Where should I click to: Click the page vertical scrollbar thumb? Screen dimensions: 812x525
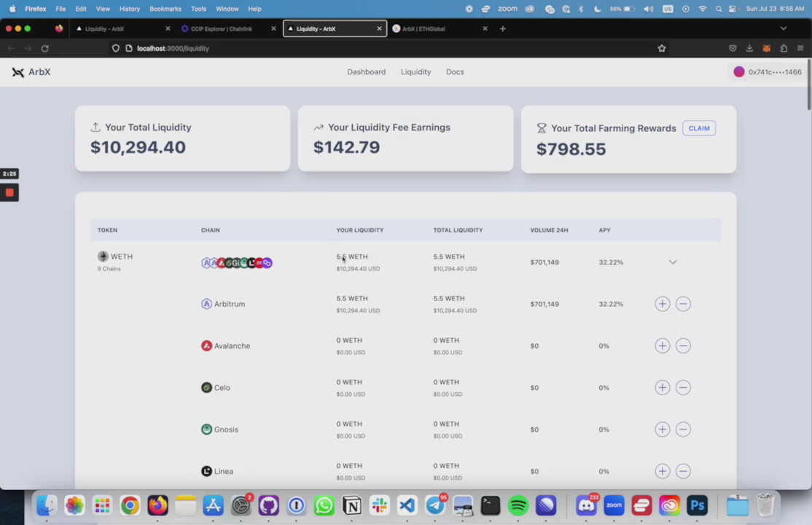tap(808, 85)
